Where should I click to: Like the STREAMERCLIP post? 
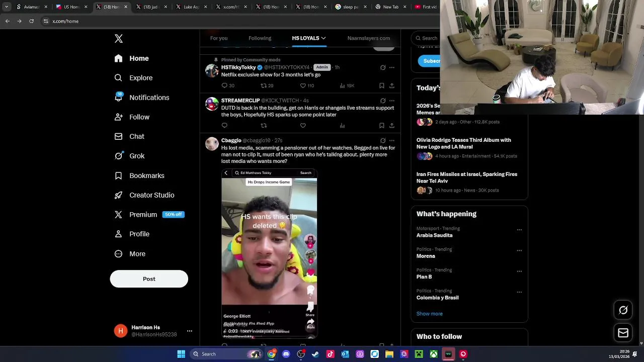303,125
